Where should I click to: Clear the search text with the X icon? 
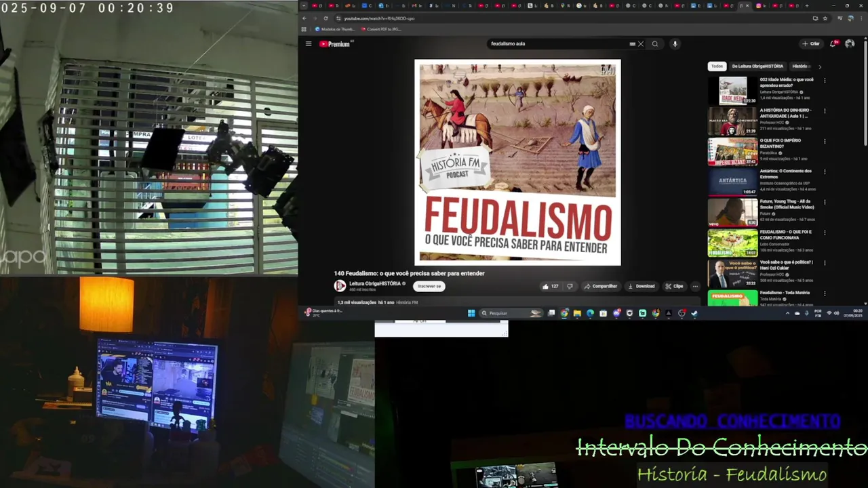(640, 44)
